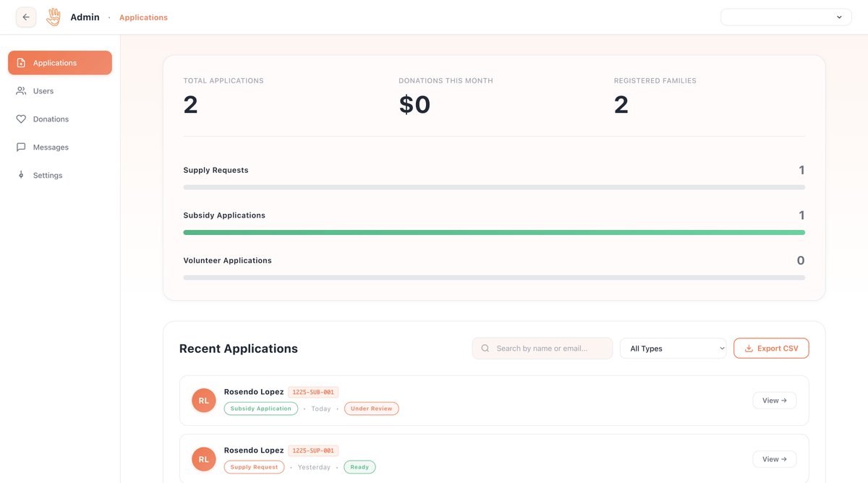The image size is (868, 483).
Task: Click the Settings sidebar icon
Action: (21, 176)
